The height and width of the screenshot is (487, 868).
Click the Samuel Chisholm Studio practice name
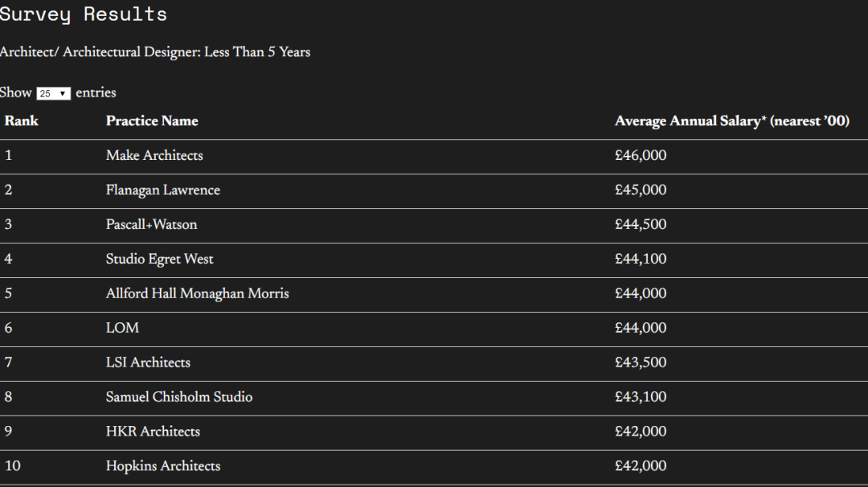coord(179,398)
